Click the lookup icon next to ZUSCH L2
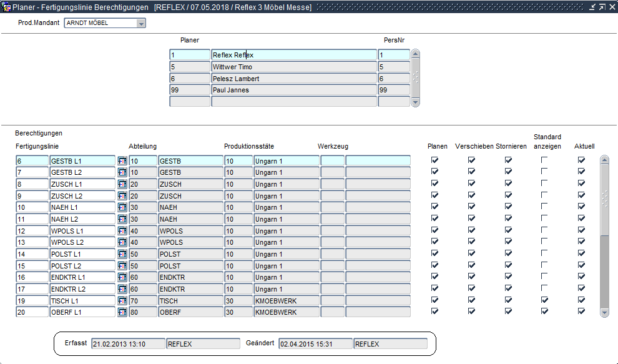 (x=122, y=196)
